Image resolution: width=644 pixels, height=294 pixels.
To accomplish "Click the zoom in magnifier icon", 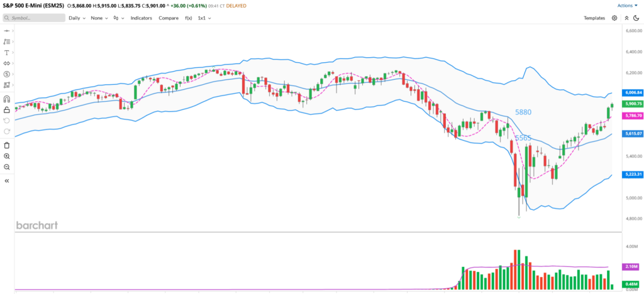I will click(7, 156).
